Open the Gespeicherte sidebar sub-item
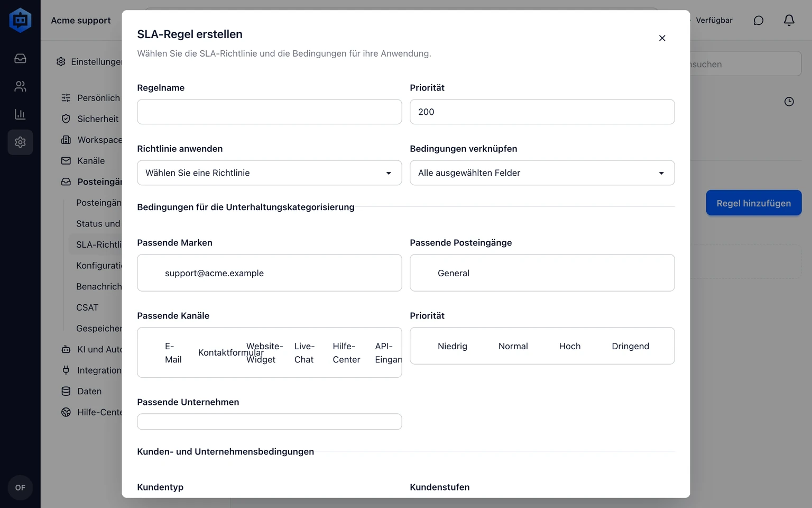812x508 pixels. (x=98, y=329)
